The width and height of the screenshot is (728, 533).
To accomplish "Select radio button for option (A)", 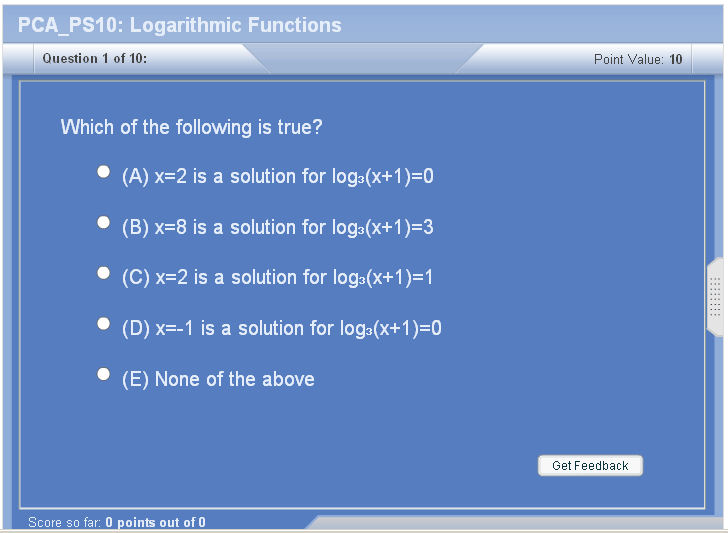I will coord(104,172).
